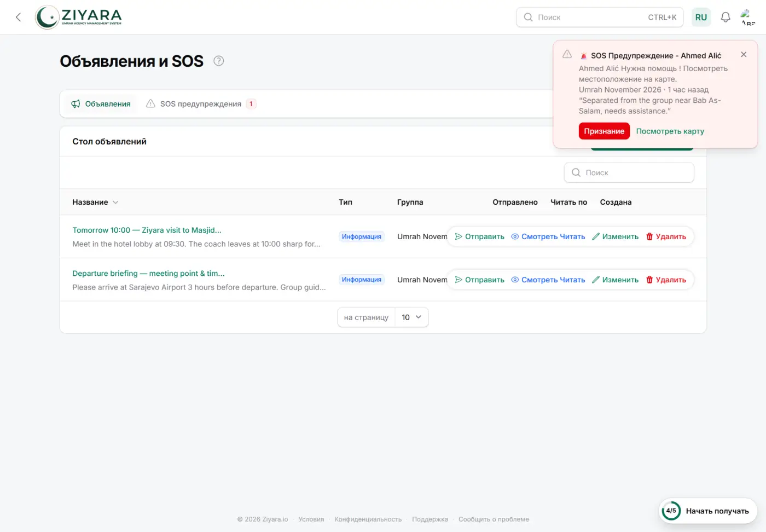This screenshot has height=532, width=766.
Task: Open the notifications bell
Action: pos(726,17)
